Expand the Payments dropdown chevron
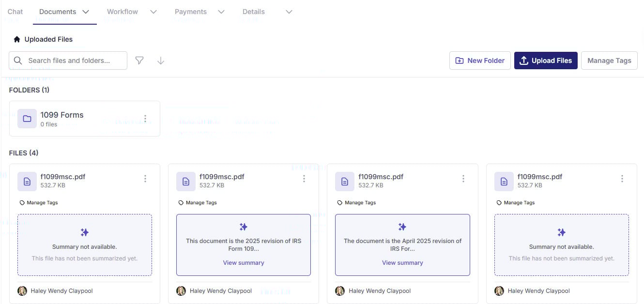This screenshot has width=644, height=304. click(221, 12)
